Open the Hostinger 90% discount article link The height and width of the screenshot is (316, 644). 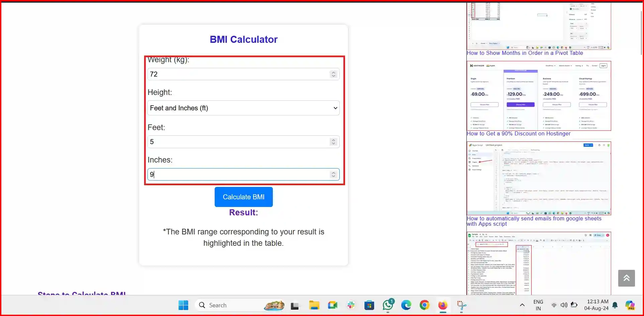518,133
